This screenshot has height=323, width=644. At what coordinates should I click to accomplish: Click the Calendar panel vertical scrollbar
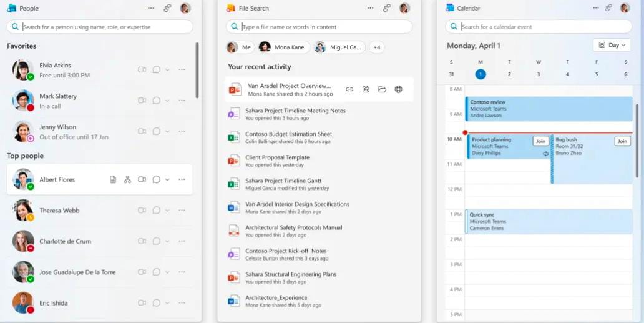pyautogui.click(x=637, y=140)
